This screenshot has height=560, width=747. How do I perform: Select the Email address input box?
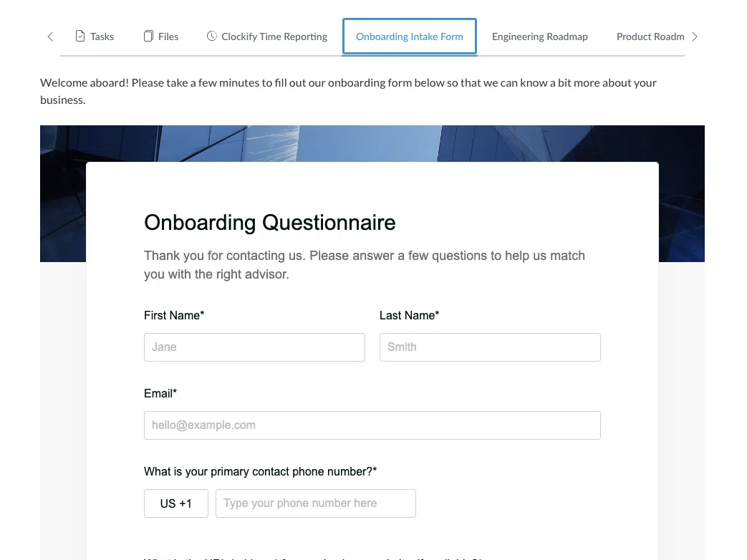coord(372,425)
